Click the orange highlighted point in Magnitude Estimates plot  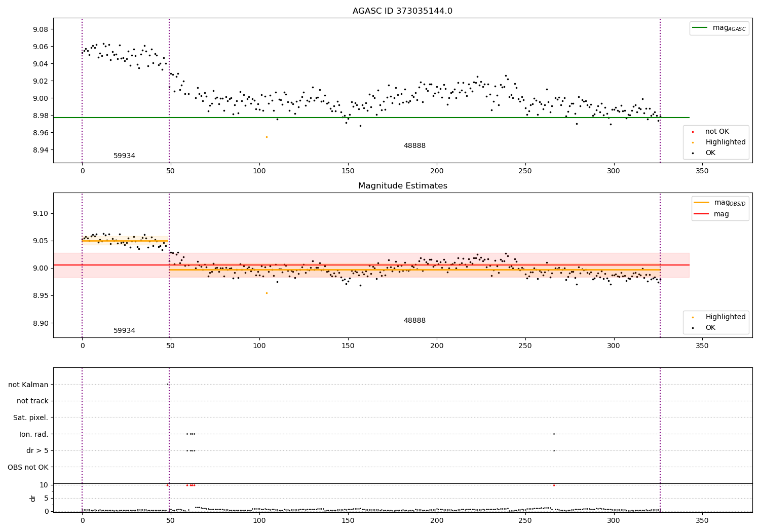tap(267, 293)
